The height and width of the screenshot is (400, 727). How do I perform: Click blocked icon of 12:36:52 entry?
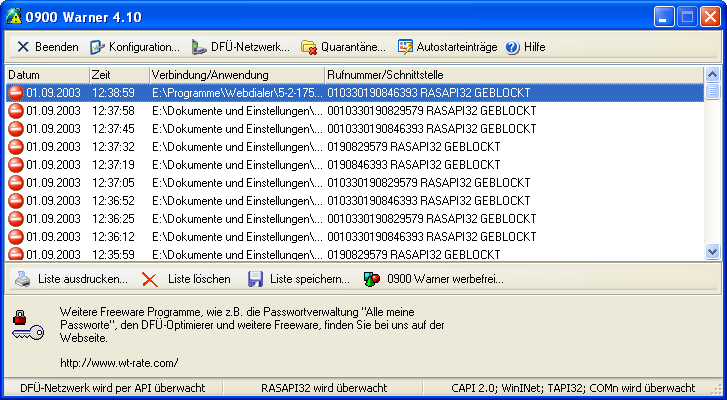[16, 201]
